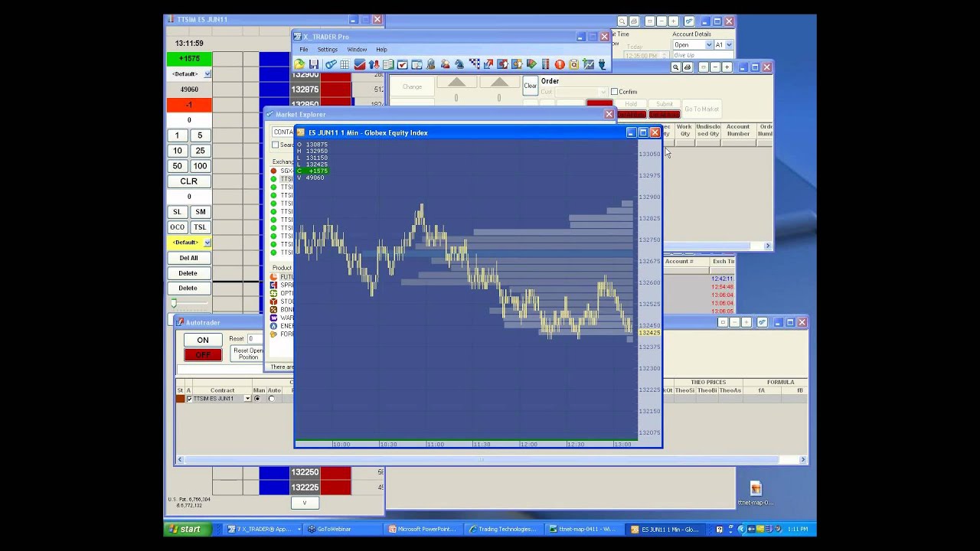
Task: Open Market Explorer via the flashlight icon
Action: pyautogui.click(x=331, y=64)
